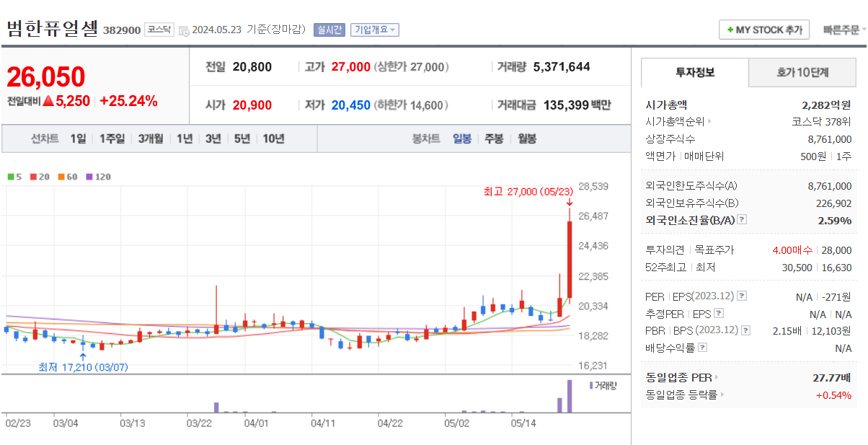Image resolution: width=868 pixels, height=445 pixels.
Task: Switch to the 투자정보 tab
Action: pos(695,72)
